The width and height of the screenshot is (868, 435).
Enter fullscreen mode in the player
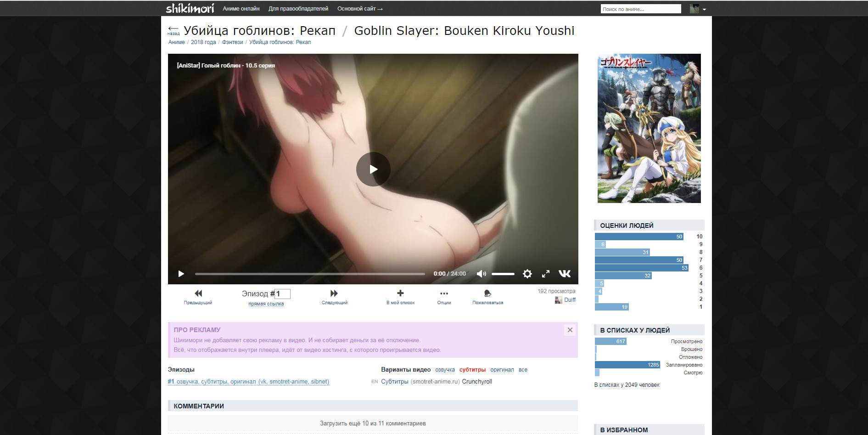coord(546,274)
